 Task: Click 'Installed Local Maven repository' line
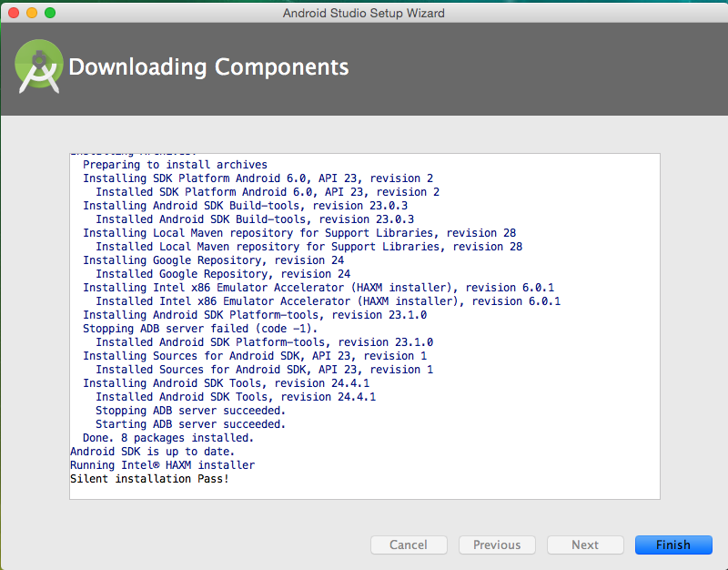pyautogui.click(x=308, y=246)
